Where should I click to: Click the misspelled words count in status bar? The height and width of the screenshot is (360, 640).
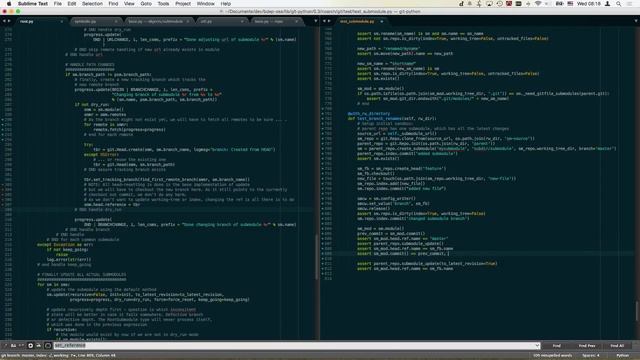coord(553,356)
